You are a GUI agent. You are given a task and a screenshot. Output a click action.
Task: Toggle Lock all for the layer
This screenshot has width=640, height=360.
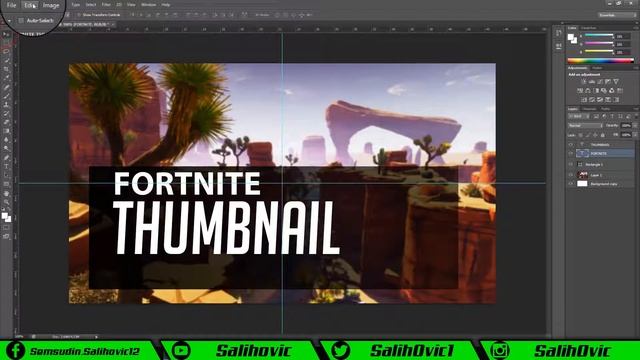pyautogui.click(x=603, y=135)
